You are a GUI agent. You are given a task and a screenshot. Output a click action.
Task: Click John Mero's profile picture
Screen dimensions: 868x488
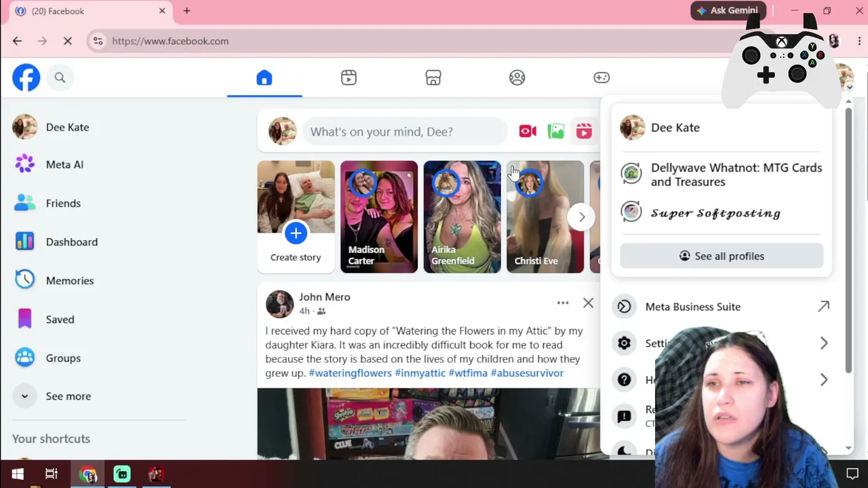279,304
